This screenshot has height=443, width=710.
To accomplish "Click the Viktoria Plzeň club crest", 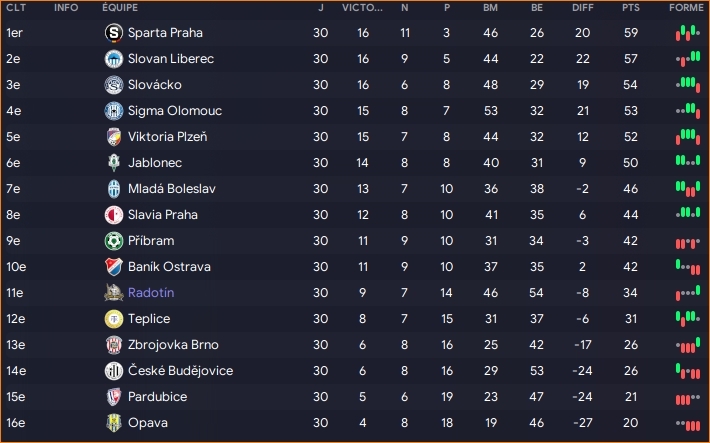I will (113, 137).
